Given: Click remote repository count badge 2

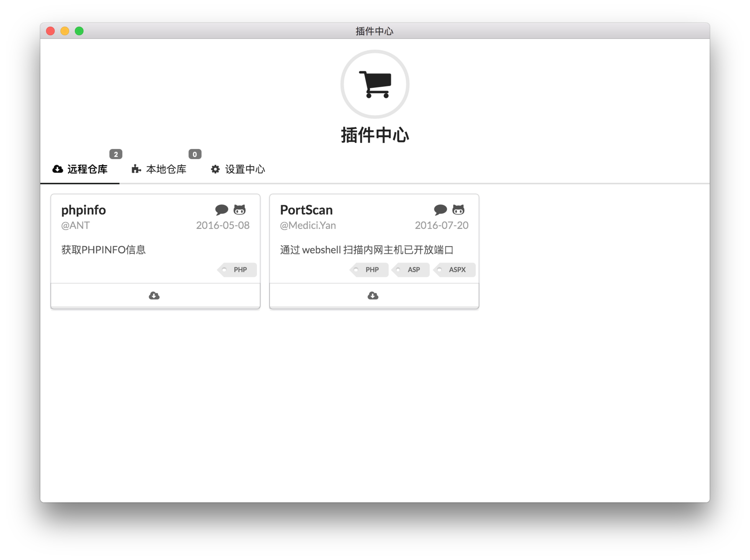Looking at the screenshot, I should [116, 154].
